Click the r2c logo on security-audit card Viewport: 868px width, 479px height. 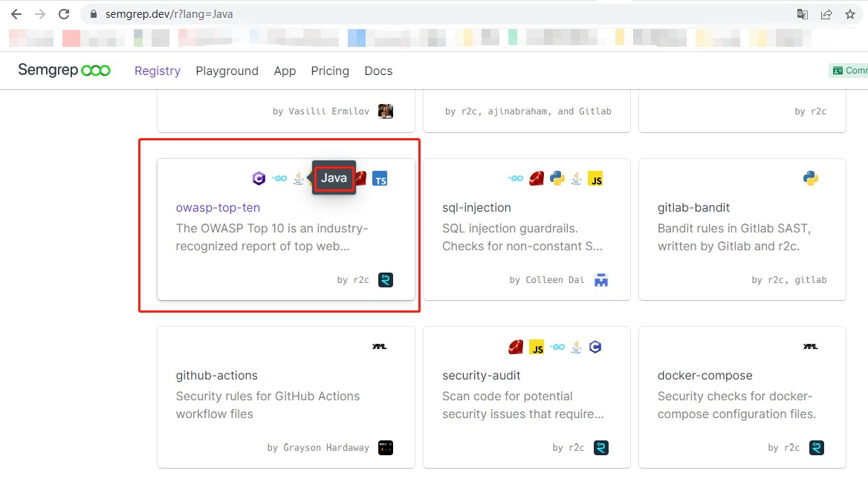click(600, 448)
